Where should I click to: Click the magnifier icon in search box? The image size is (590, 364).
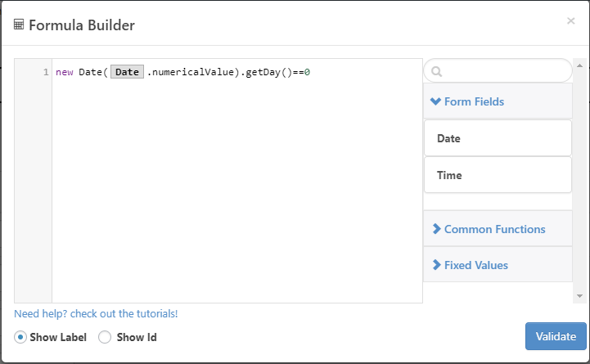tap(436, 71)
